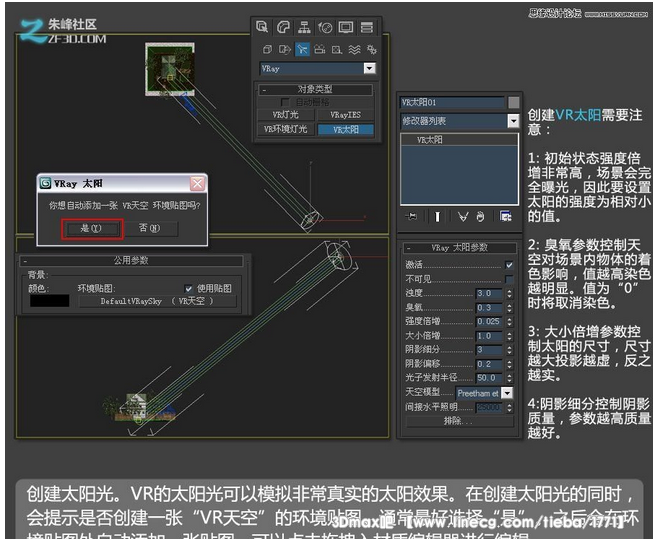Click the Pin Stack icon
This screenshot has height=539, width=653.
pos(411,216)
